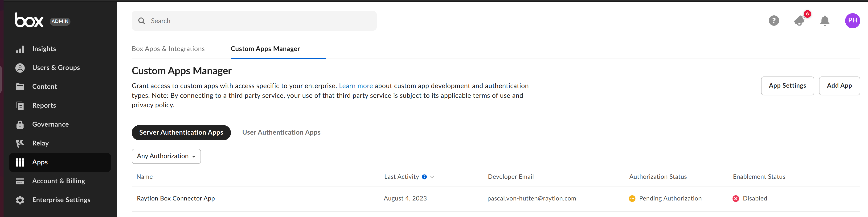This screenshot has width=868, height=217.
Task: Open the PH profile avatar menu
Action: (x=852, y=21)
